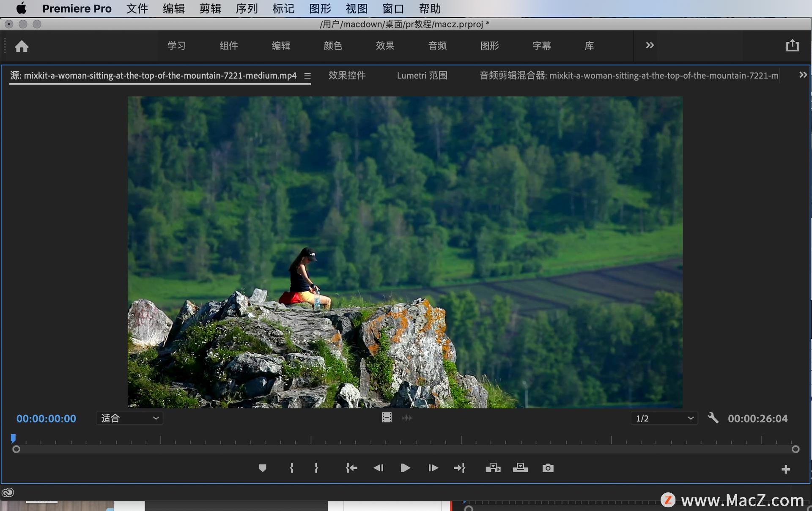
Task: Click the Export Frame camera icon
Action: click(x=548, y=468)
